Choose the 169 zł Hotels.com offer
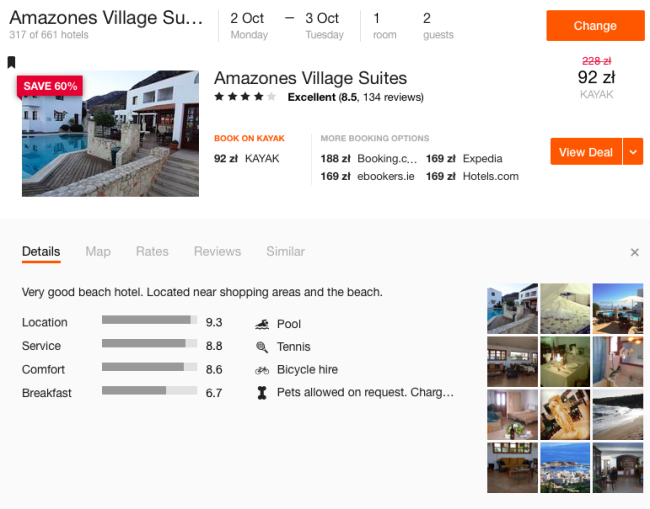 tap(472, 177)
